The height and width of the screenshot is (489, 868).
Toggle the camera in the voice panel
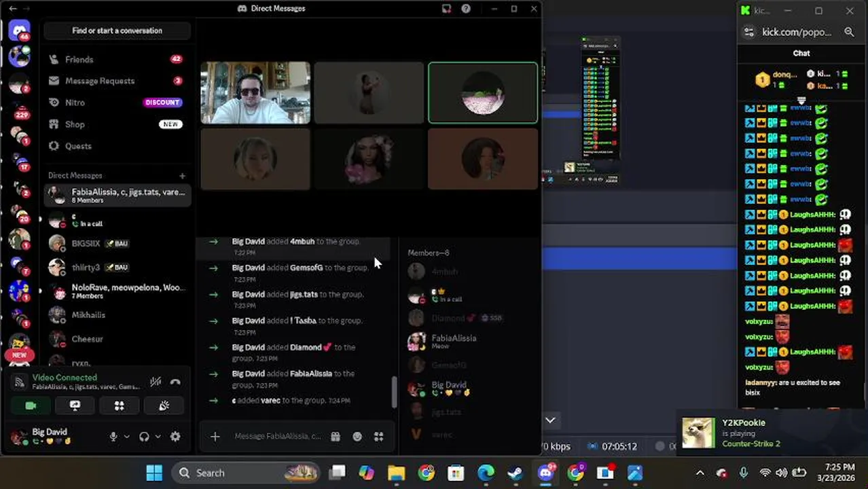point(31,405)
